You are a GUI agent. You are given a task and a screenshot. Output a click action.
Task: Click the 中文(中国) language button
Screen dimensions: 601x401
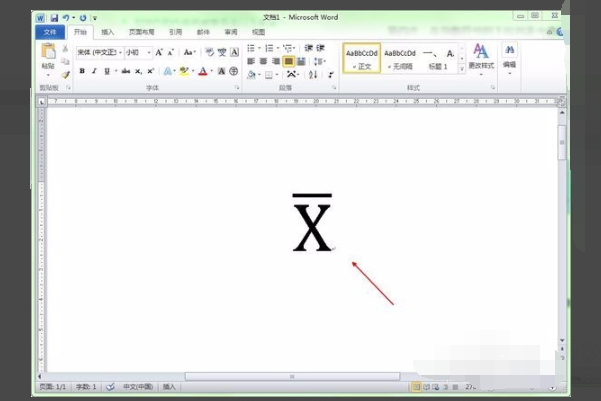138,387
